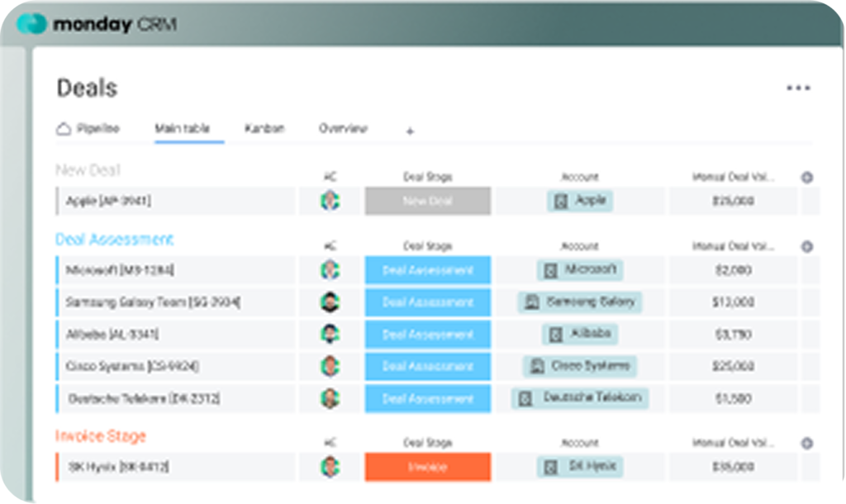This screenshot has width=846, height=504.
Task: Click the monday CRM logo icon
Action: [31, 24]
